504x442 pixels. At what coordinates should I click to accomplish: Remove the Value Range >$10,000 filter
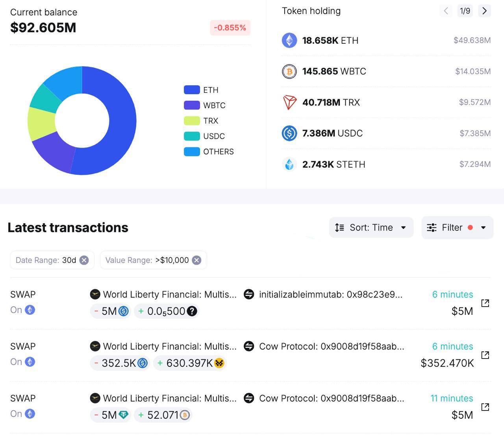tap(196, 260)
